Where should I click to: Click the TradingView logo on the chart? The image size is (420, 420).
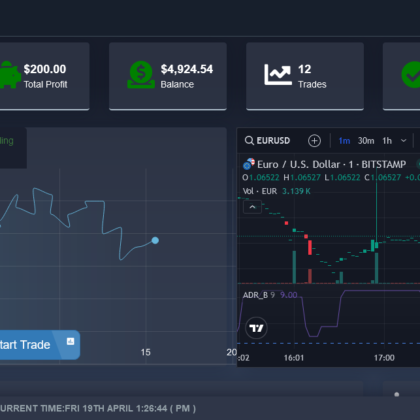coord(256,328)
